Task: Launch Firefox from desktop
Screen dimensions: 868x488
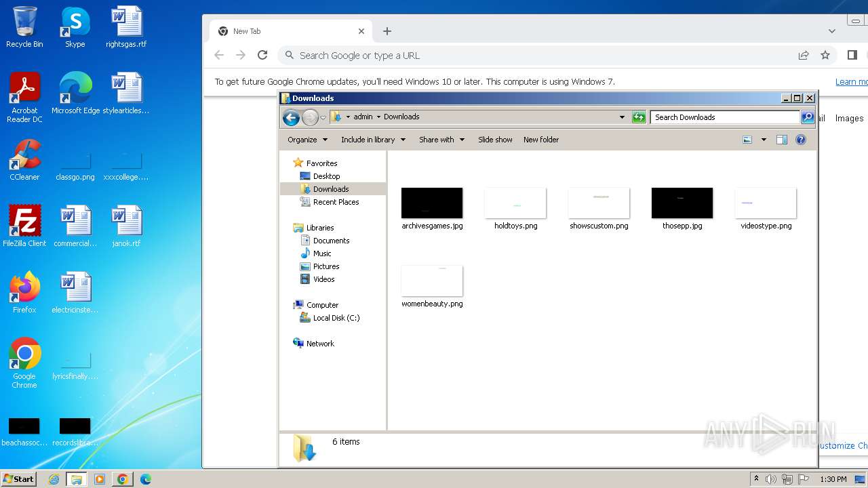Action: tap(24, 293)
